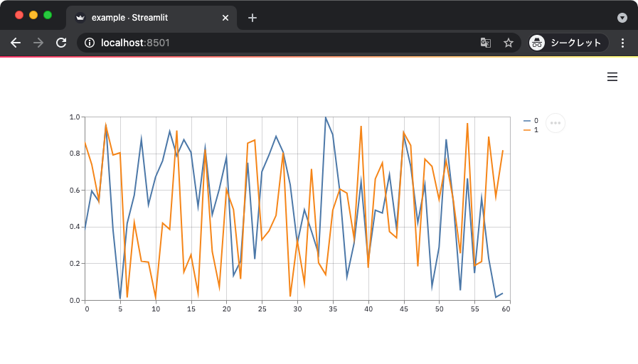Click the Streamlit crown favicon

(80, 18)
